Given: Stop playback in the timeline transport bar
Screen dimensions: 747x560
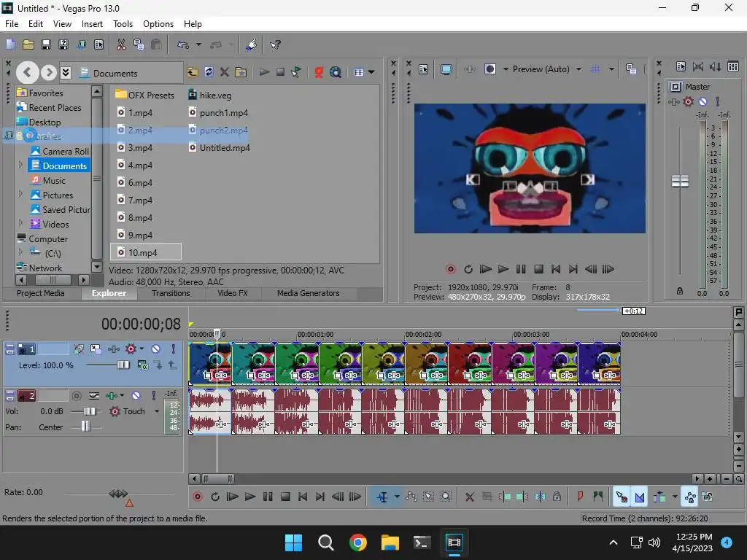Looking at the screenshot, I should tap(285, 497).
